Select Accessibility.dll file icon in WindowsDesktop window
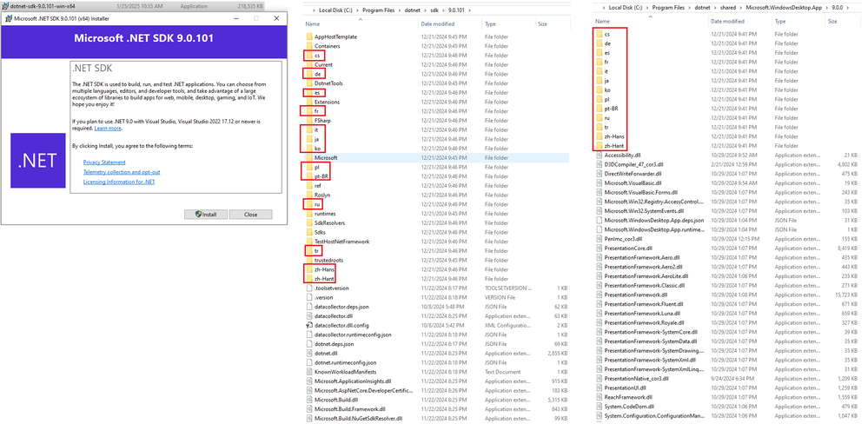The width and height of the screenshot is (868, 424). [x=600, y=155]
